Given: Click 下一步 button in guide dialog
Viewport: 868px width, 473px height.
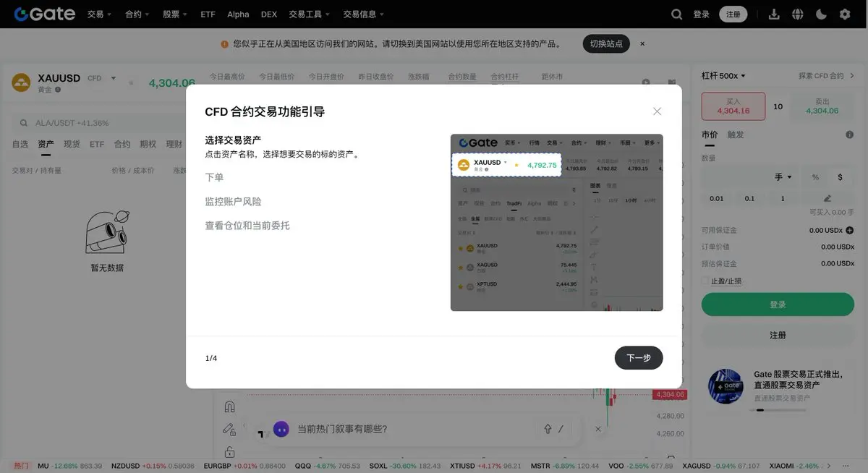Looking at the screenshot, I should pyautogui.click(x=639, y=358).
